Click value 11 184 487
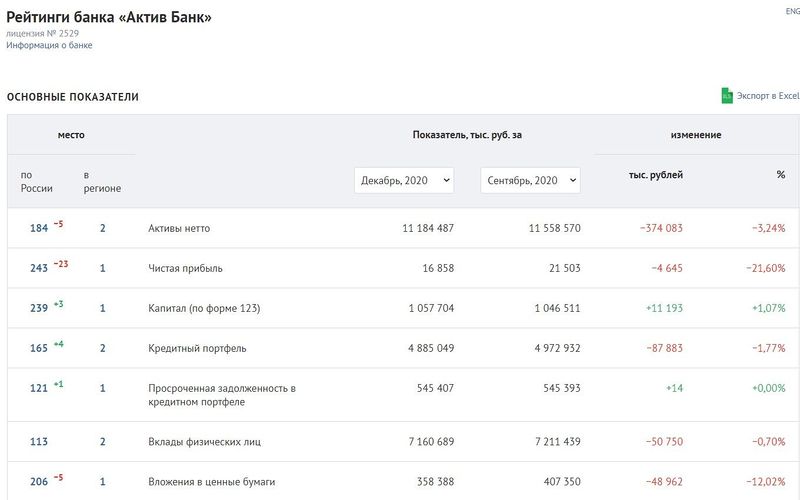800x500 pixels. 428,228
